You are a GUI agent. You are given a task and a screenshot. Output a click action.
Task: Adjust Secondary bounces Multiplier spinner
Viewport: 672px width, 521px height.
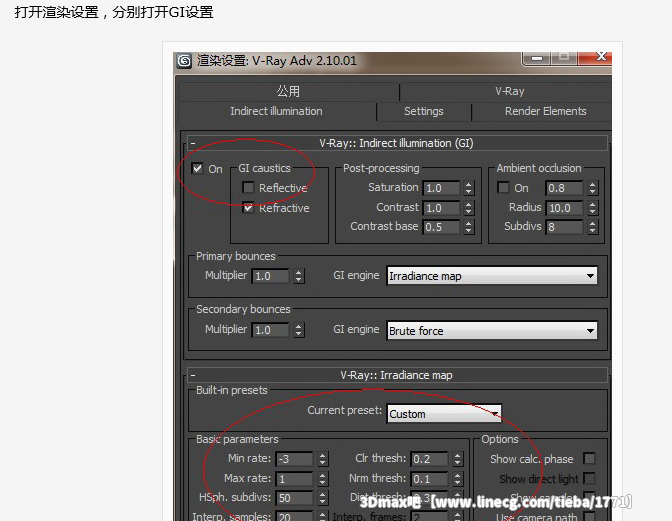[299, 330]
